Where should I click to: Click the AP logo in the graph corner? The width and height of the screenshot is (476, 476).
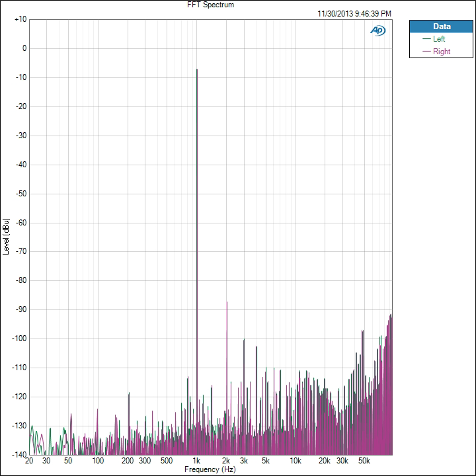(x=377, y=30)
